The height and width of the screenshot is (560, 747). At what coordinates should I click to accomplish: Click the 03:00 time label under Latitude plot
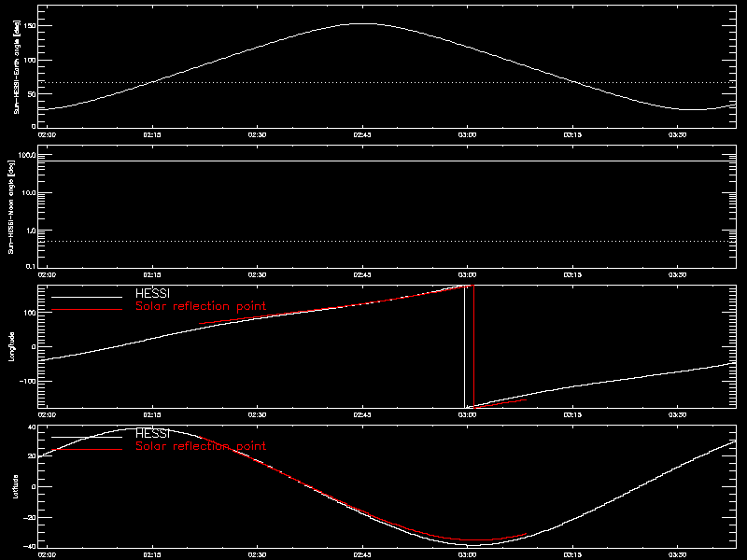(468, 554)
